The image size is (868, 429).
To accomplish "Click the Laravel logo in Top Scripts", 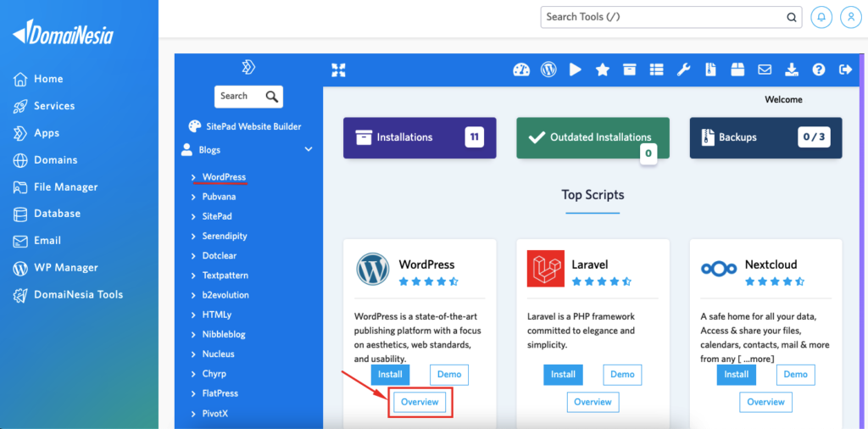I will point(545,269).
